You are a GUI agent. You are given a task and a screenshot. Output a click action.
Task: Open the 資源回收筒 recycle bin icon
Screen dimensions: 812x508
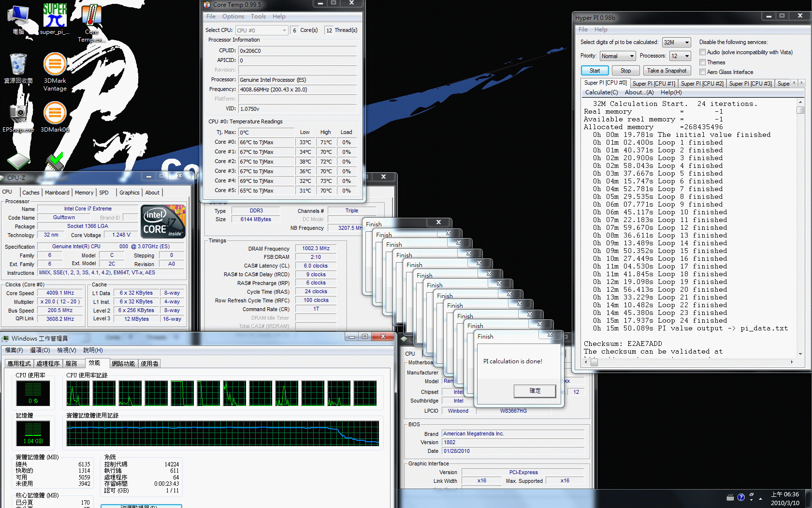tap(18, 69)
